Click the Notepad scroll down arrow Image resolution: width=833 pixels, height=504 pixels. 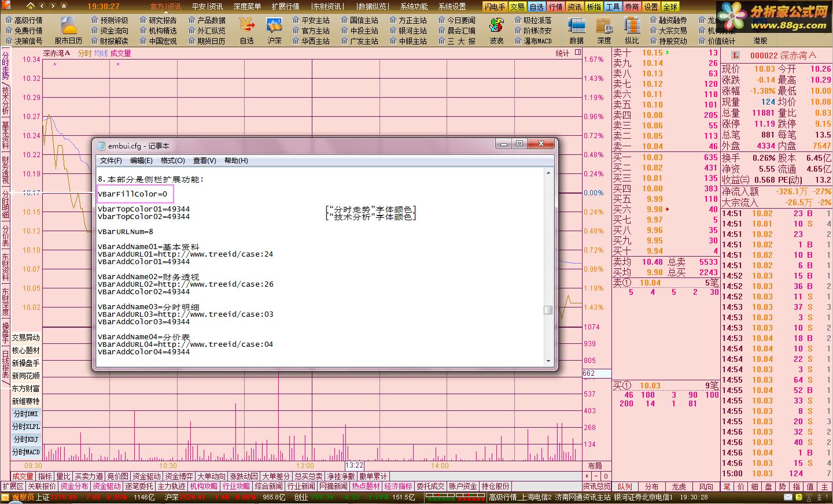point(548,361)
